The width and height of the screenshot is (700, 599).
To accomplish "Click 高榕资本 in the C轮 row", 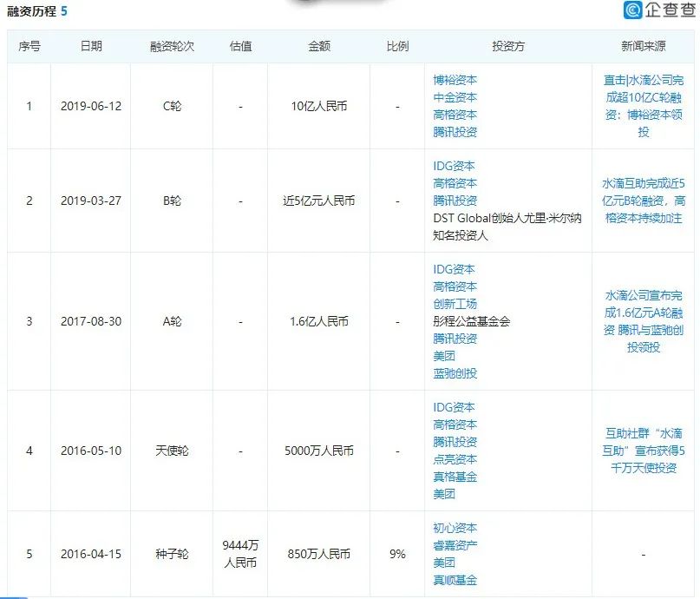I will tap(455, 115).
